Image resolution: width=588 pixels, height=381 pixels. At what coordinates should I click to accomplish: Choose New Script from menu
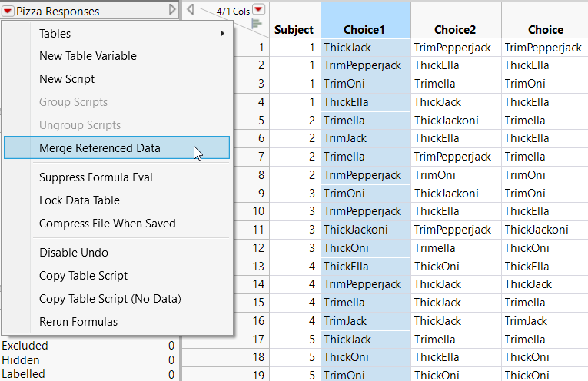pyautogui.click(x=67, y=79)
